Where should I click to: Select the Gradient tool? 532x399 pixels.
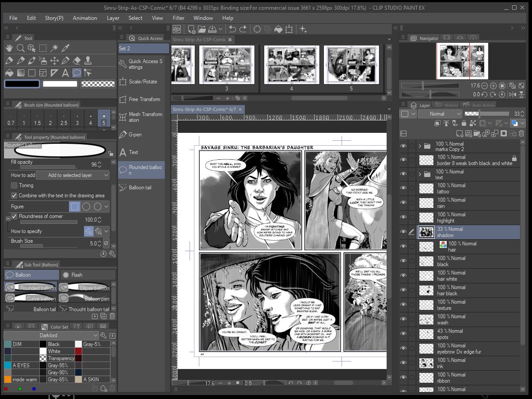pyautogui.click(x=20, y=73)
